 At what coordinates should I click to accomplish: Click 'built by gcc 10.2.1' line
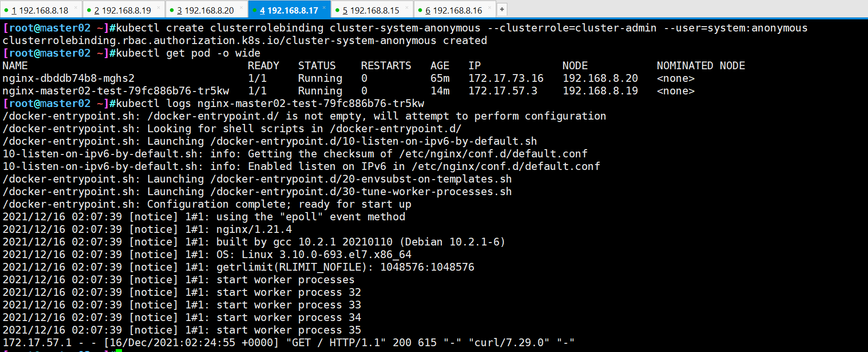[254, 242]
